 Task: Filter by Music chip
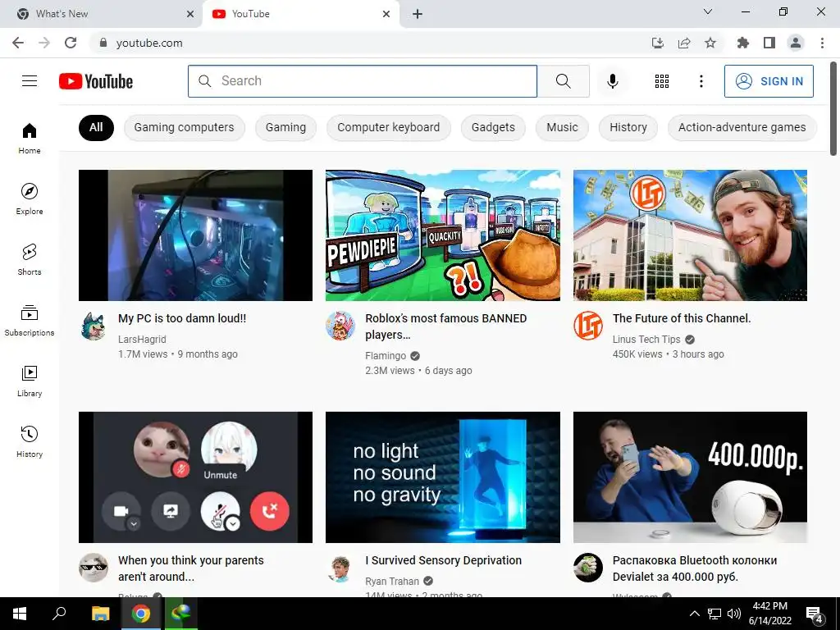(x=562, y=127)
